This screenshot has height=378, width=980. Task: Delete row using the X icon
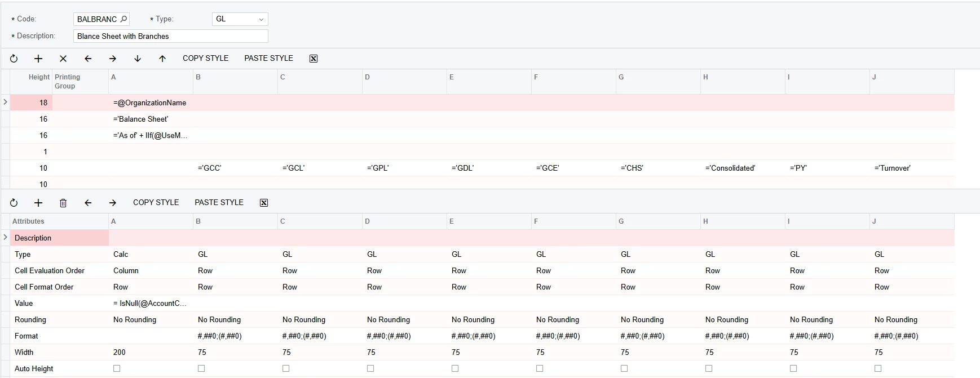[63, 59]
